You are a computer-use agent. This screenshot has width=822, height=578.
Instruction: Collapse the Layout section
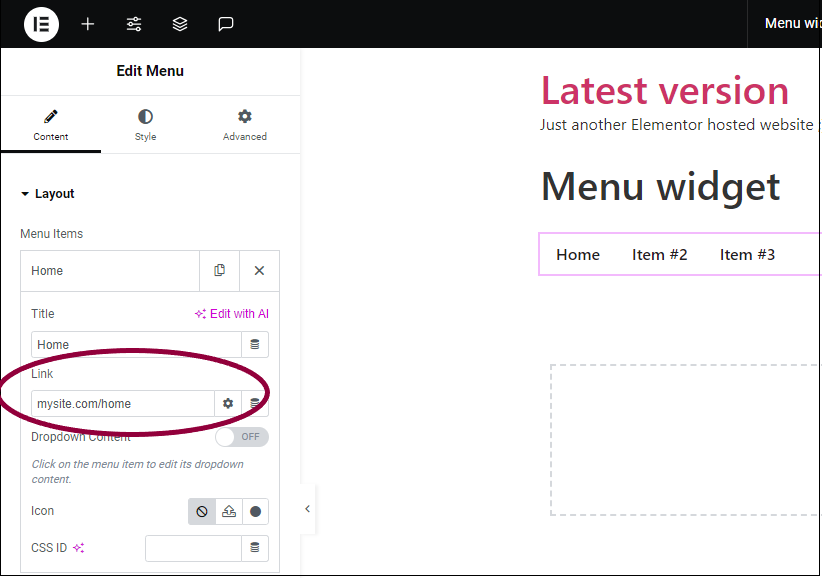(47, 194)
